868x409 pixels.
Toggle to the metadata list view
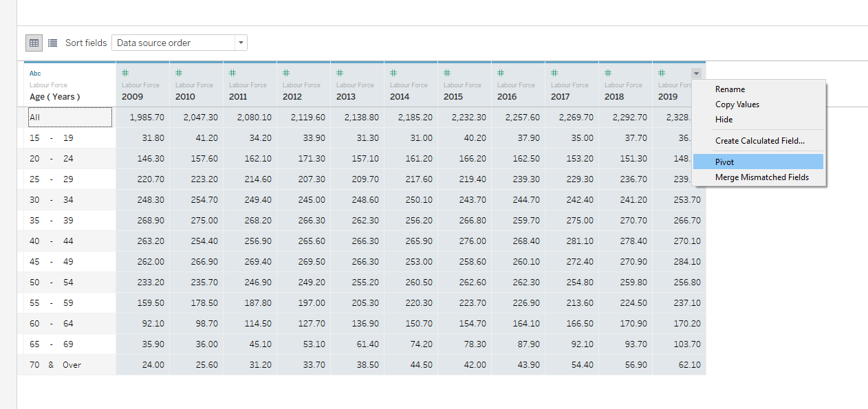pyautogui.click(x=52, y=43)
